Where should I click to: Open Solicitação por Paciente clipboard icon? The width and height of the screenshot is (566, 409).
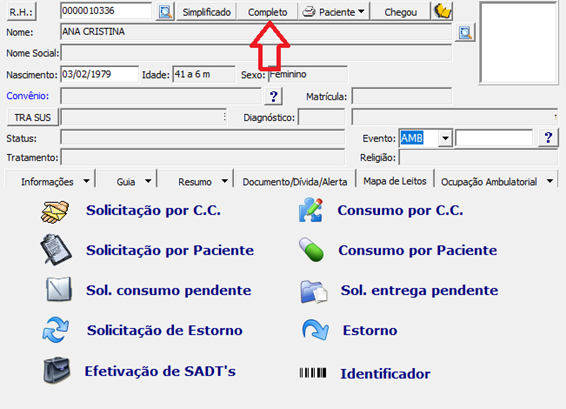tap(56, 250)
